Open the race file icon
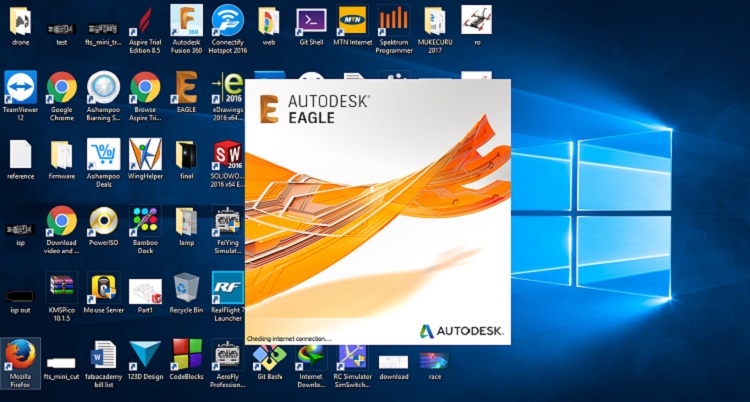Viewport: 750px width, 402px height. [434, 361]
